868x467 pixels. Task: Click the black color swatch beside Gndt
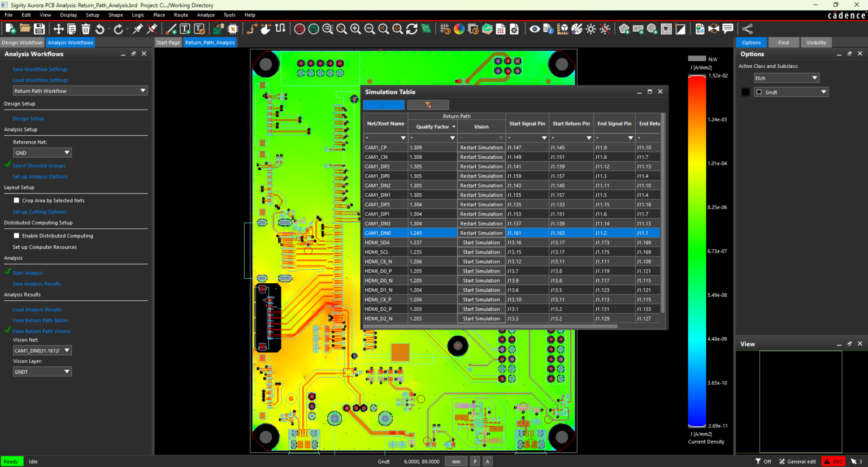[745, 92]
